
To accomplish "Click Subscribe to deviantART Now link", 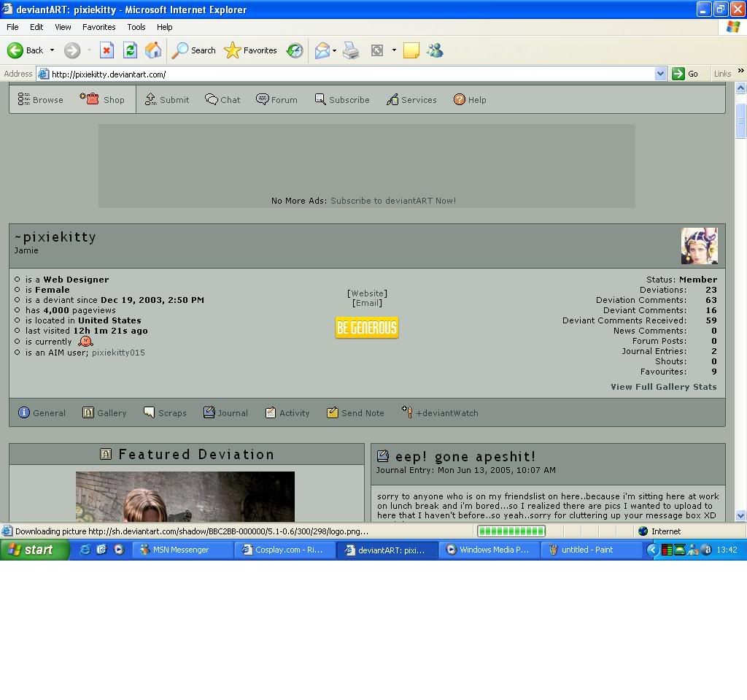I will (392, 201).
